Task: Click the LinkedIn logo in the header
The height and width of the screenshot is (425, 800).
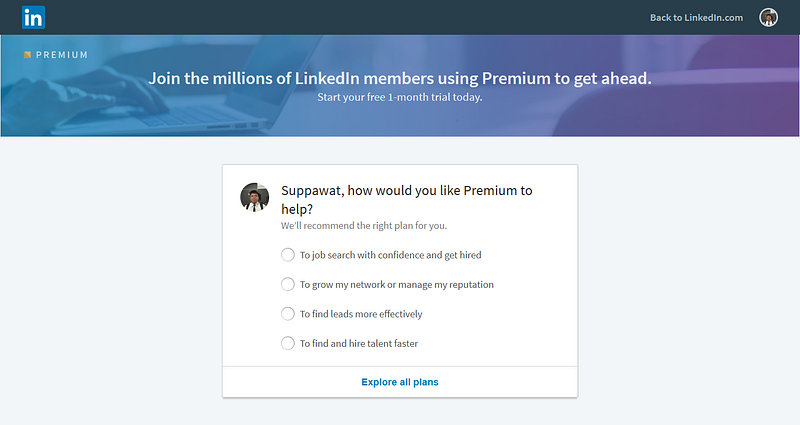Action: [34, 17]
